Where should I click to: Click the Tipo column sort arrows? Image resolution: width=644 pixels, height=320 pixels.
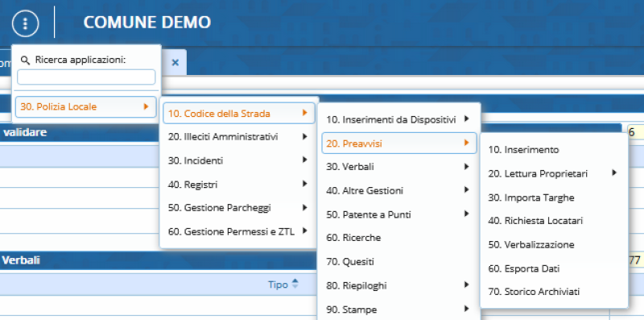(295, 284)
